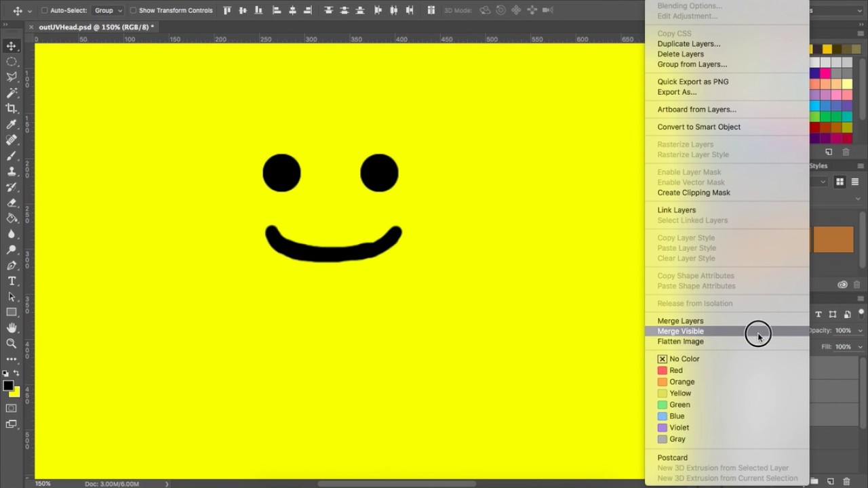Swap foreground and background colors
This screenshot has height=488, width=868.
click(16, 373)
